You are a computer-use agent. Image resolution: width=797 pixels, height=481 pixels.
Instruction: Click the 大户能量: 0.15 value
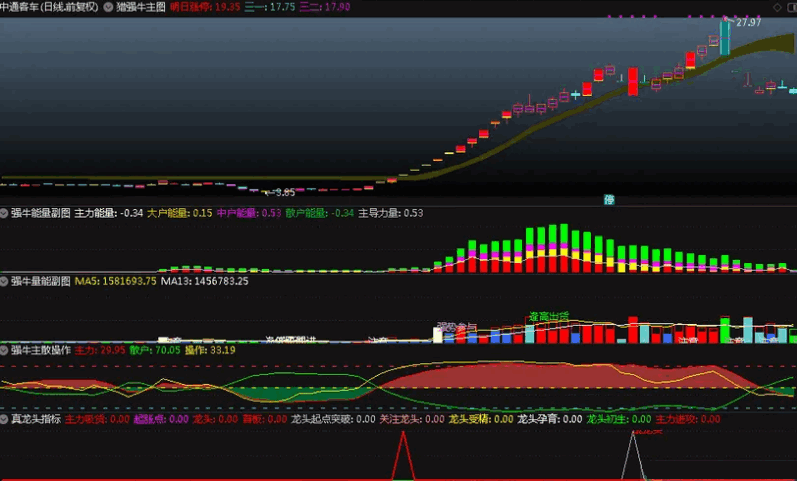[x=179, y=213]
